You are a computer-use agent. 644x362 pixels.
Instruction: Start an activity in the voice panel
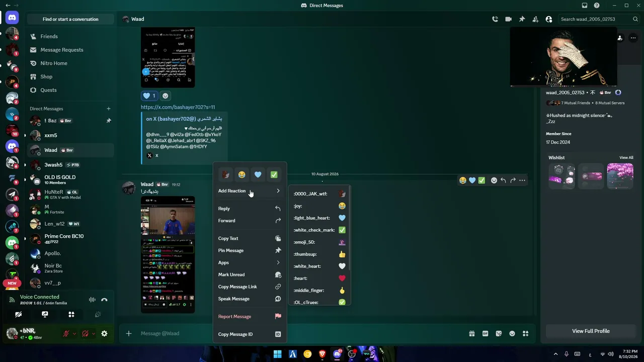[71, 314]
